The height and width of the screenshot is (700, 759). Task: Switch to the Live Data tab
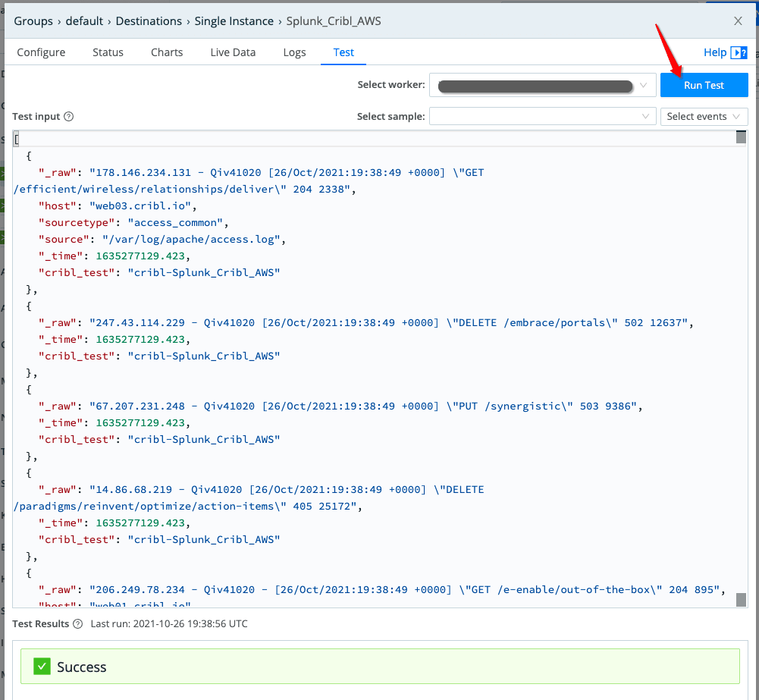tap(233, 52)
